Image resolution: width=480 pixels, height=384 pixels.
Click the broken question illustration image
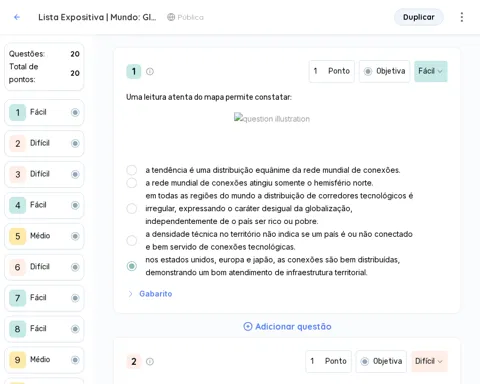[x=272, y=119]
